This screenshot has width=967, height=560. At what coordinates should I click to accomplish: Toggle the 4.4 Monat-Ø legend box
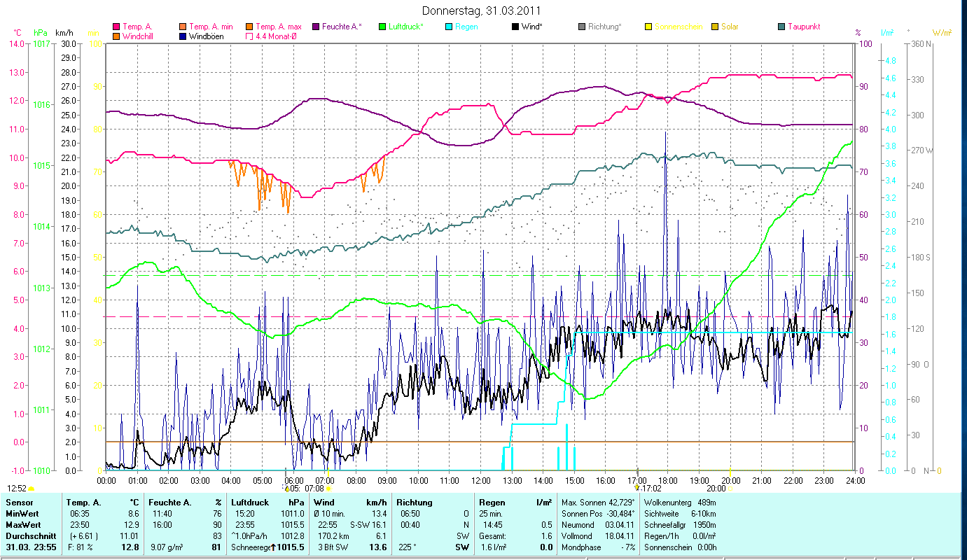click(x=250, y=36)
